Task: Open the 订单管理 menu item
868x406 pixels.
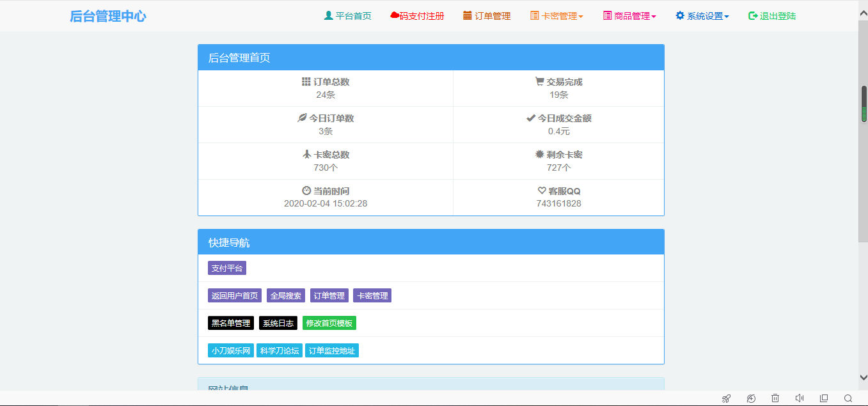Action: [487, 16]
